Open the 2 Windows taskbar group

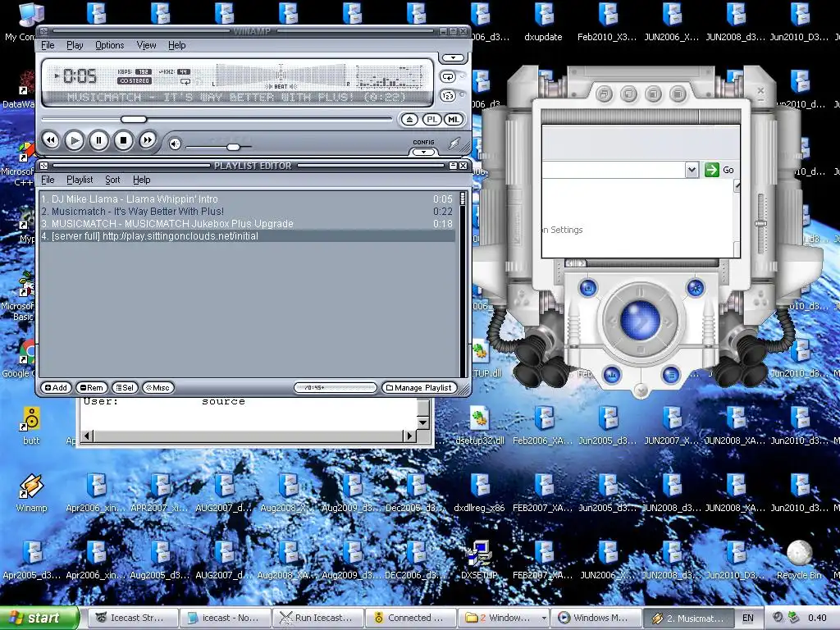click(x=504, y=618)
